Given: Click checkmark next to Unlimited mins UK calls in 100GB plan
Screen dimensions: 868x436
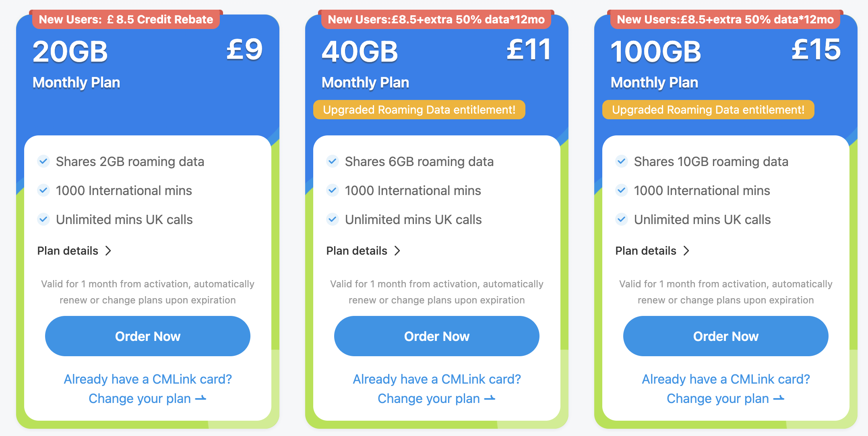Looking at the screenshot, I should (622, 219).
